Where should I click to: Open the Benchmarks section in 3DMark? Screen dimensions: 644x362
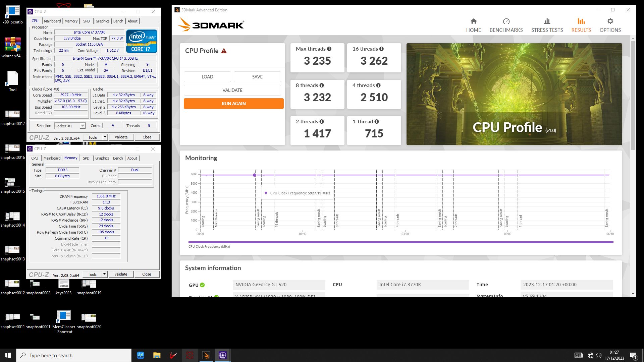[x=506, y=25]
